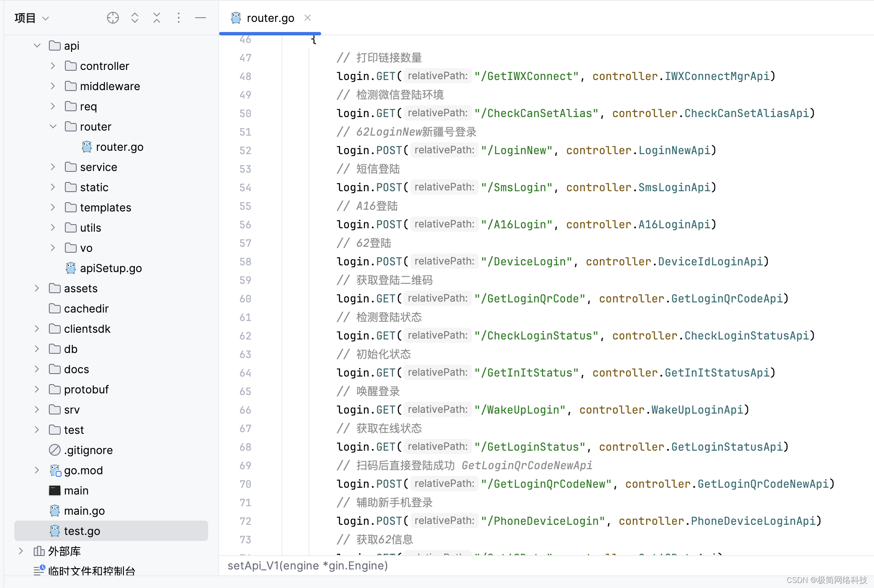Click line number 60 in gutter
The image size is (874, 588).
click(x=245, y=299)
